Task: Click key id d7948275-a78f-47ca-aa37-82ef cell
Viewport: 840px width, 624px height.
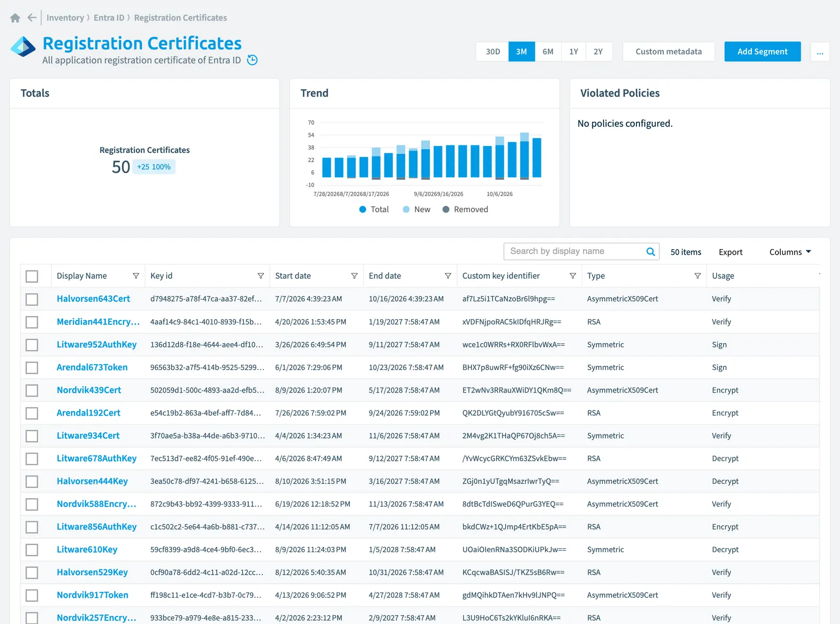Action: coord(206,299)
